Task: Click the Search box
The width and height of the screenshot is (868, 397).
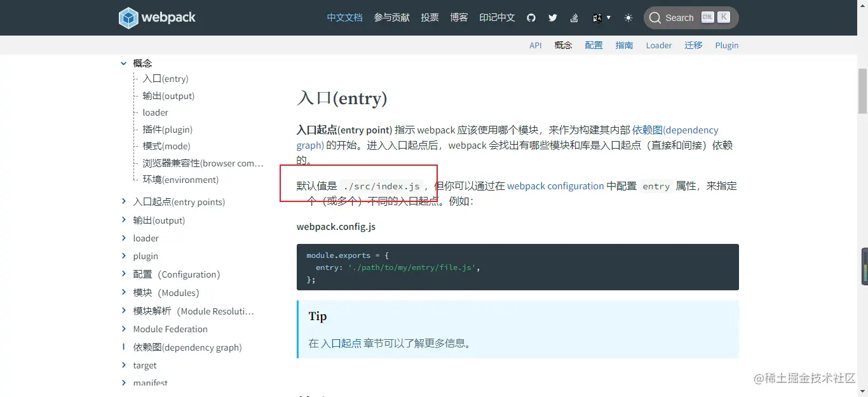Action: [x=691, y=18]
